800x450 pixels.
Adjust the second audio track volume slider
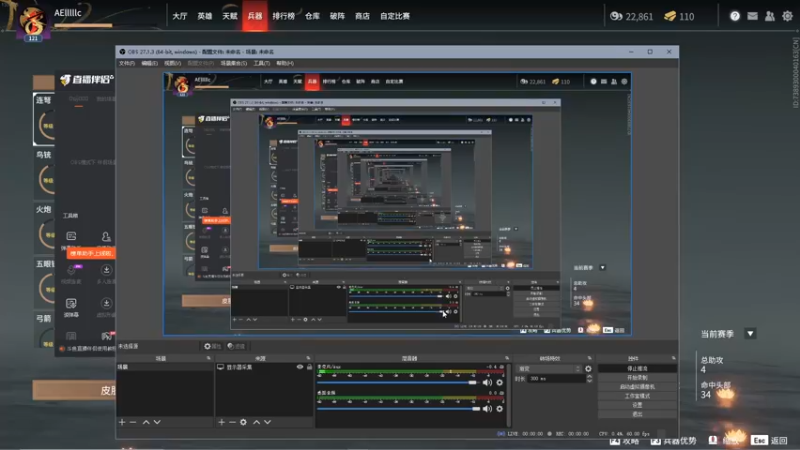[399, 409]
